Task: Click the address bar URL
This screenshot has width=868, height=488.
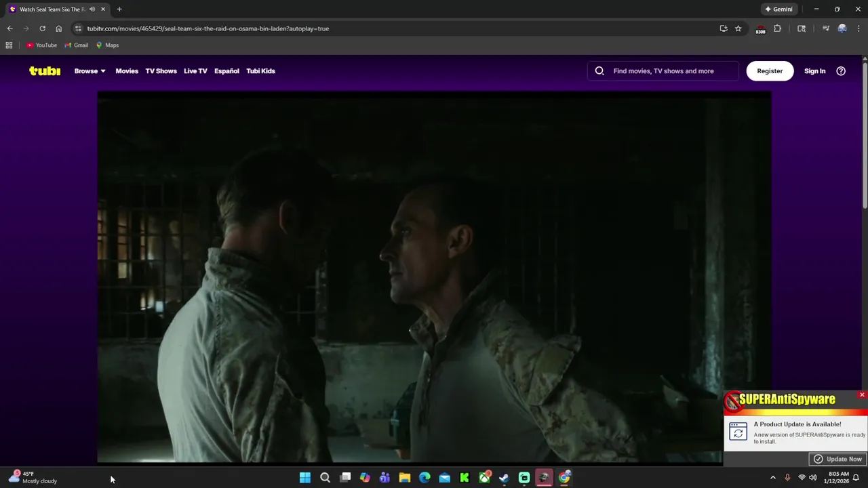Action: [x=208, y=28]
